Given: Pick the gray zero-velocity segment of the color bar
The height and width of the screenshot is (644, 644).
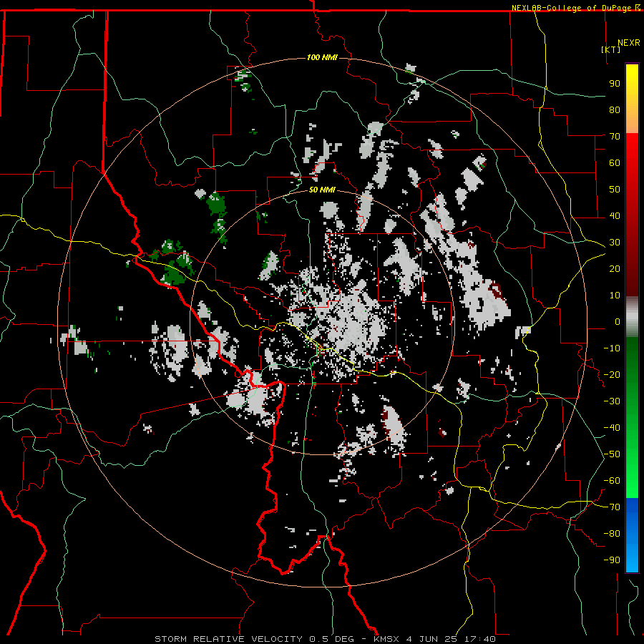Looking at the screenshot, I should 632,316.
